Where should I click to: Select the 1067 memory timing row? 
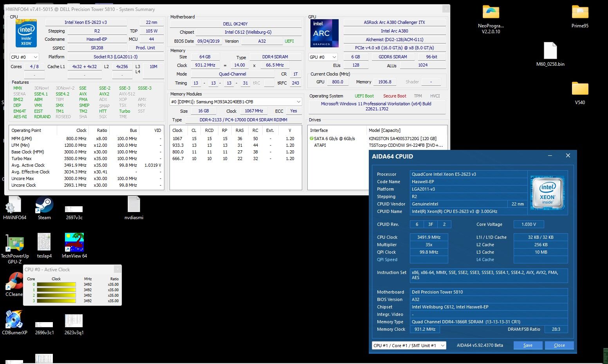[x=235, y=139]
